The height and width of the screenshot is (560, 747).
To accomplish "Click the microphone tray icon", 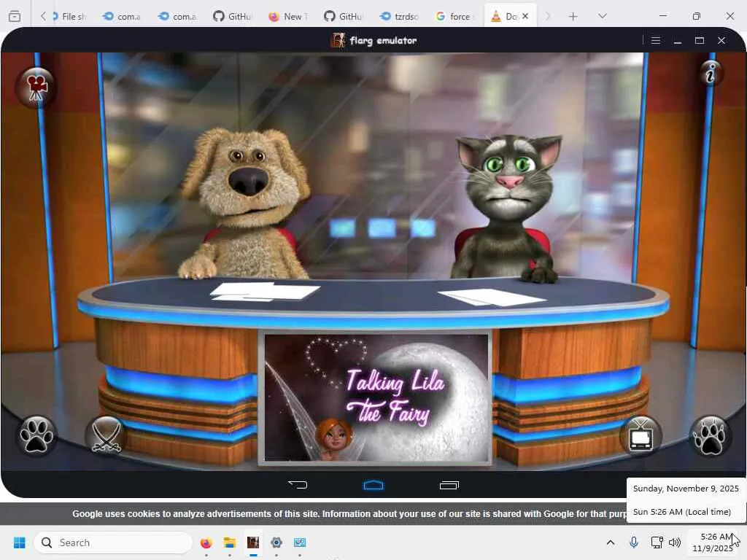I will pos(634,542).
